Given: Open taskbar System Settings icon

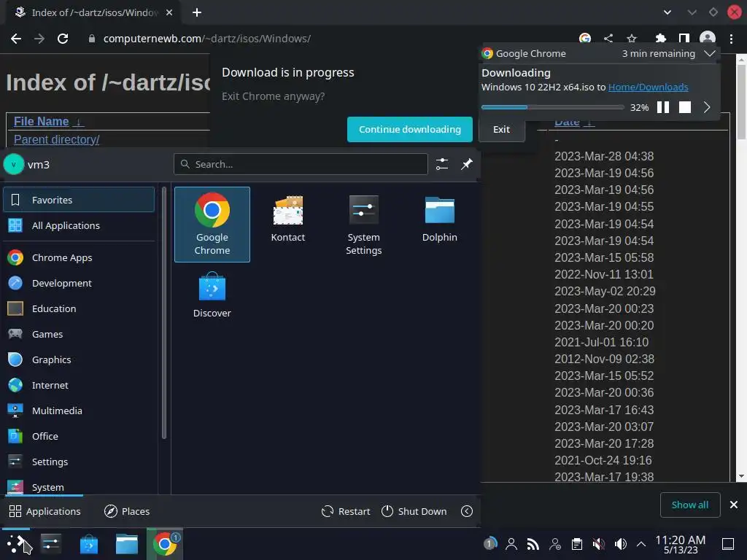Looking at the screenshot, I should (x=51, y=544).
